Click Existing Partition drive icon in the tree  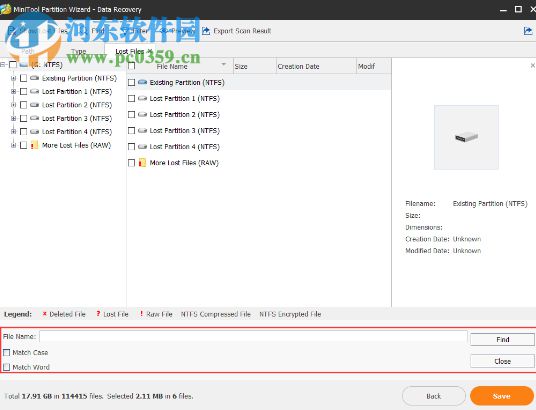coord(35,78)
